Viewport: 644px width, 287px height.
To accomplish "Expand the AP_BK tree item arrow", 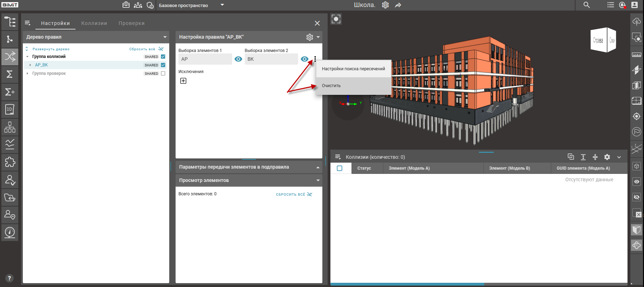I will 30,65.
